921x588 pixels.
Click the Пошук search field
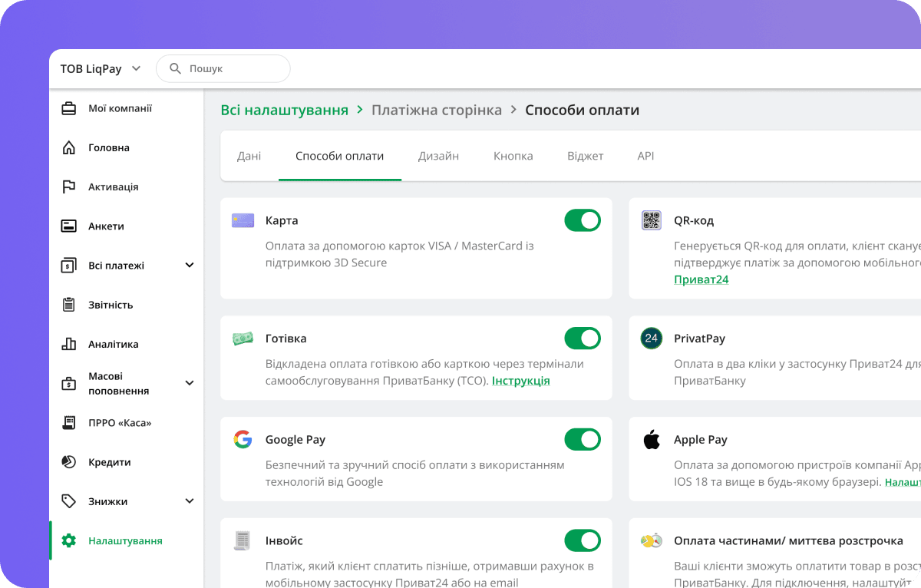click(x=230, y=68)
